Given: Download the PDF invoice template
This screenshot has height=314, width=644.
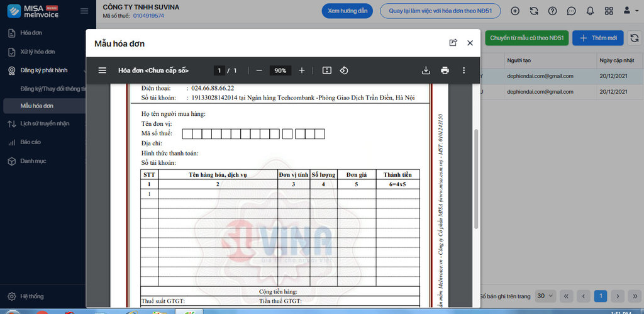Looking at the screenshot, I should pyautogui.click(x=426, y=70).
